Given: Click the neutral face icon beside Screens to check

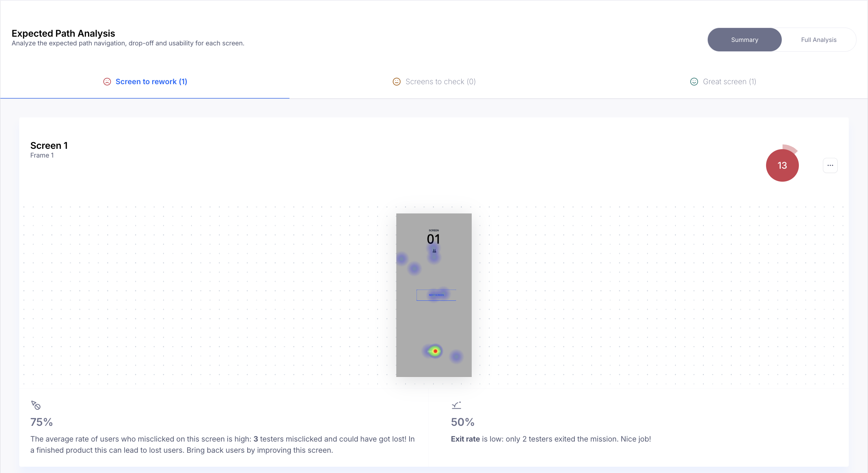Looking at the screenshot, I should (397, 82).
